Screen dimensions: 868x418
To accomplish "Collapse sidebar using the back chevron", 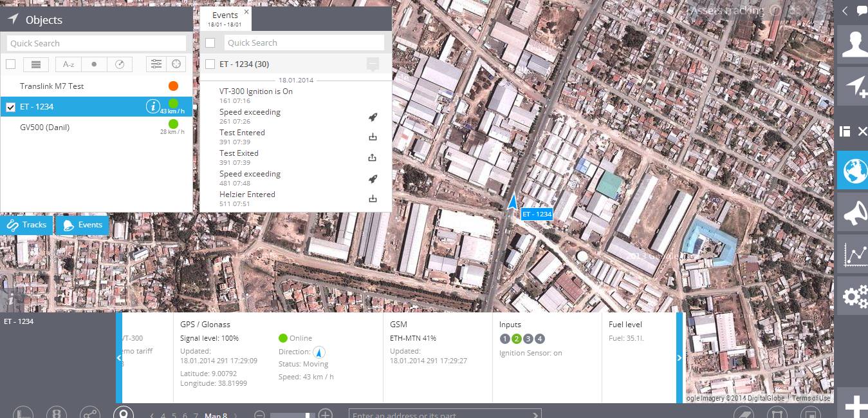I will click(x=845, y=10).
